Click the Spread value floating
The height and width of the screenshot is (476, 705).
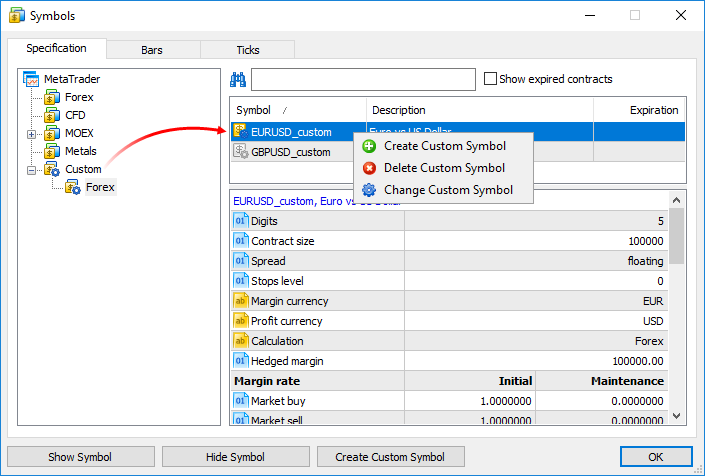click(645, 261)
